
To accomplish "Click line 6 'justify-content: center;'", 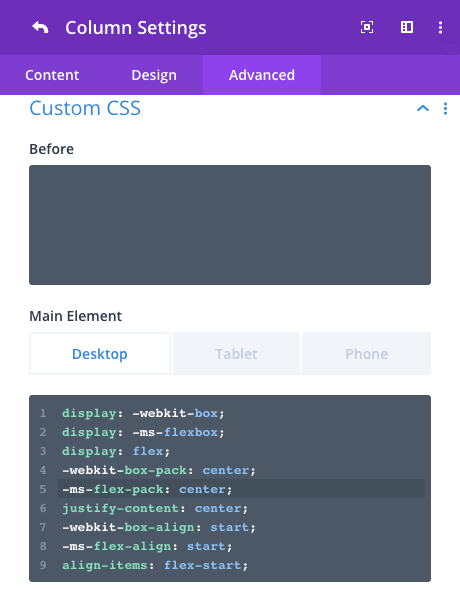I will coord(155,508).
